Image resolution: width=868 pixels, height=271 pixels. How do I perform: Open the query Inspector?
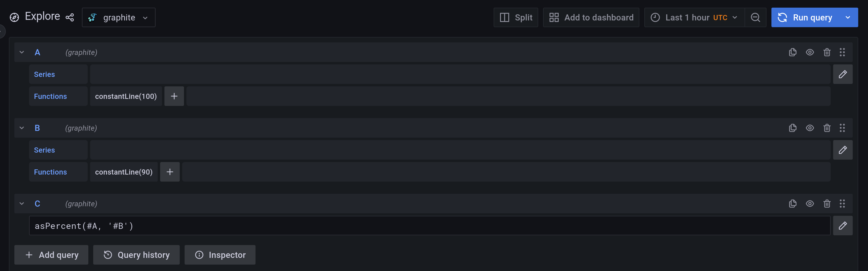(x=220, y=255)
